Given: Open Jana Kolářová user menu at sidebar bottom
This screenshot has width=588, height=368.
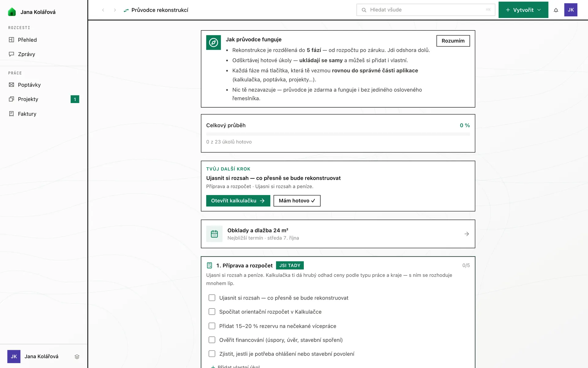Looking at the screenshot, I should pos(43,356).
